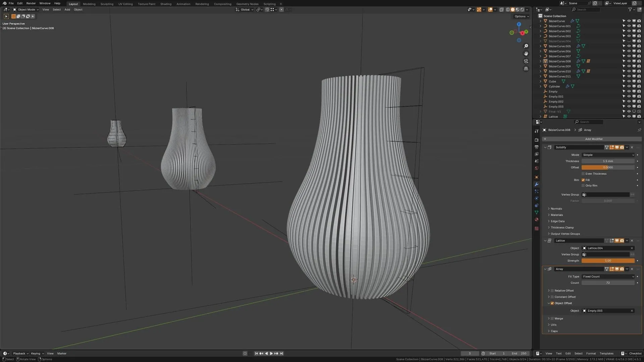
Task: Toggle the camera view gizmo icon
Action: tap(526, 61)
